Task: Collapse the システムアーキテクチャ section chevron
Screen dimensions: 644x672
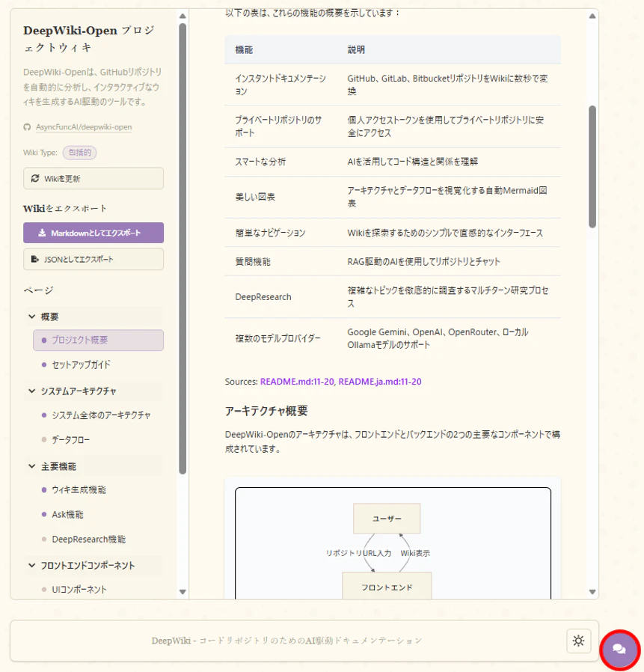Action: point(31,391)
